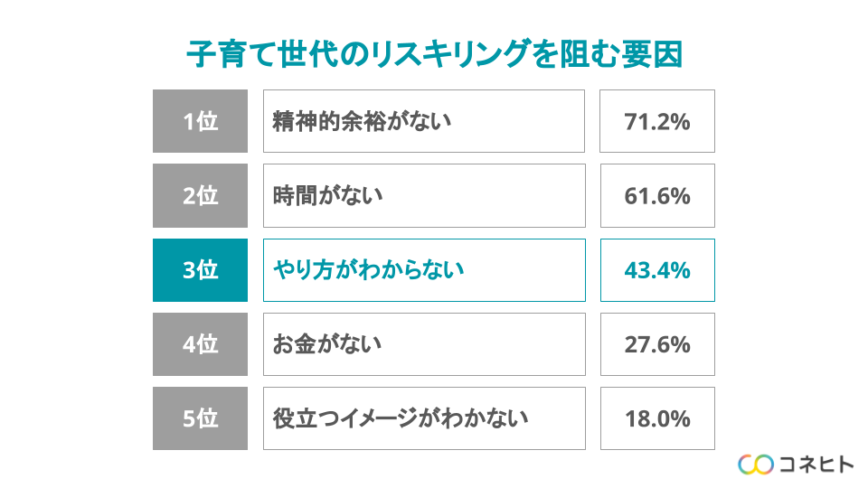The height and width of the screenshot is (488, 868).
Task: Select the gray 1位 rank box
Action: [201, 121]
